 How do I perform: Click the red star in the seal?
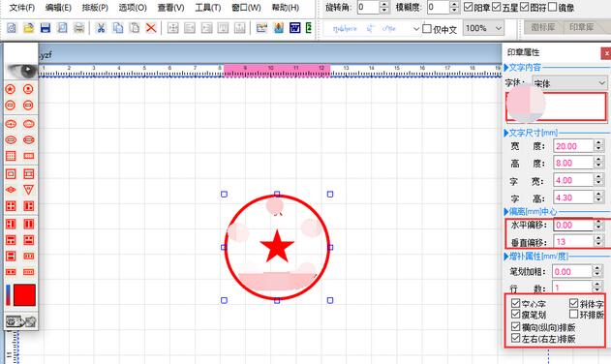click(277, 246)
